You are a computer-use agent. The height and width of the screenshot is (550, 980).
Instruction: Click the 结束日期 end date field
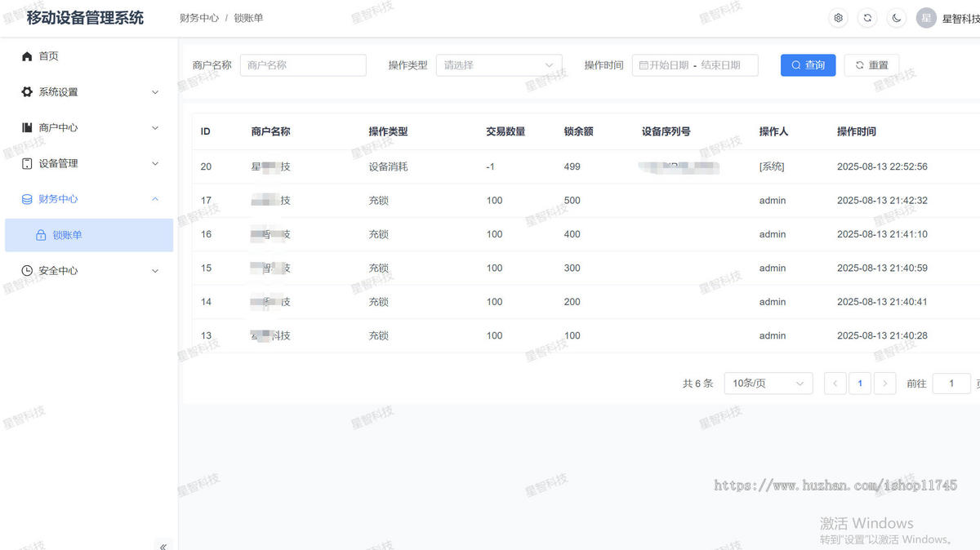(x=720, y=65)
